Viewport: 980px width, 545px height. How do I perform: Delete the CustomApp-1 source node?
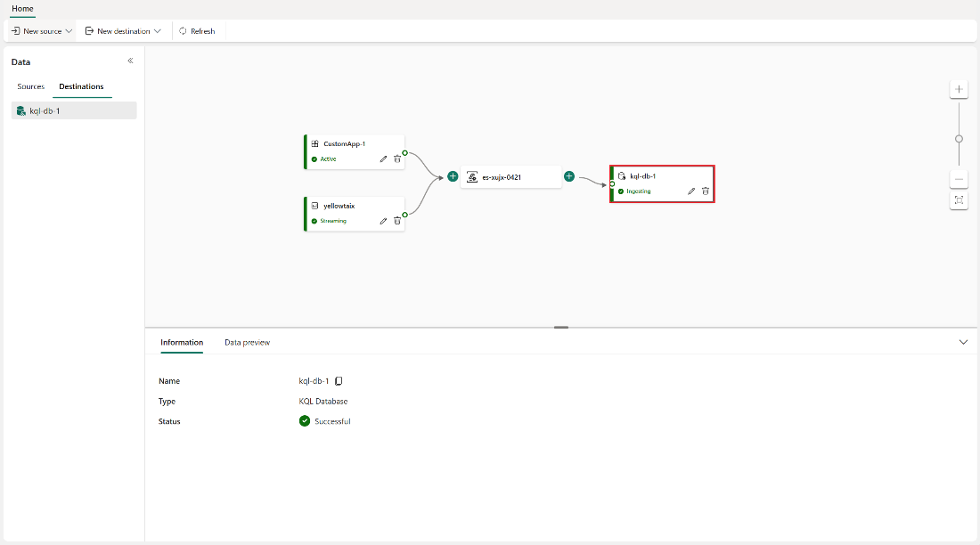[x=397, y=159]
